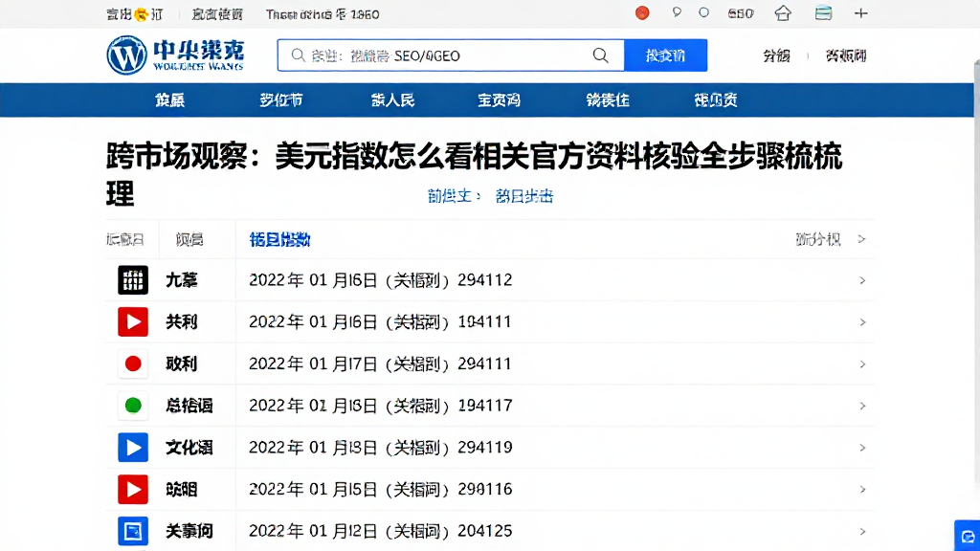Screen dimensions: 980x551
Task: Click the 2022年 01月15日 298116 text
Action: point(381,489)
